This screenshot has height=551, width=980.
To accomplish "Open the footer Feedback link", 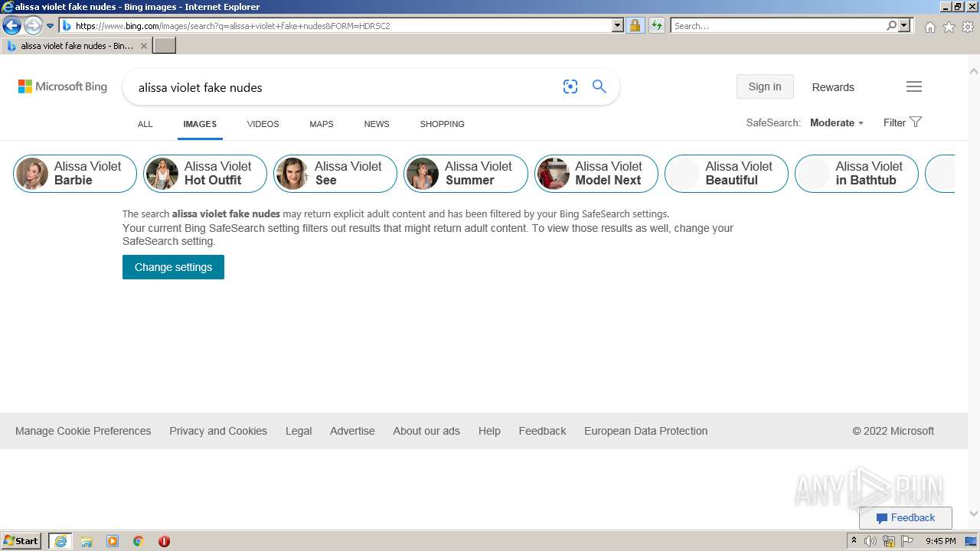I will pyautogui.click(x=542, y=431).
